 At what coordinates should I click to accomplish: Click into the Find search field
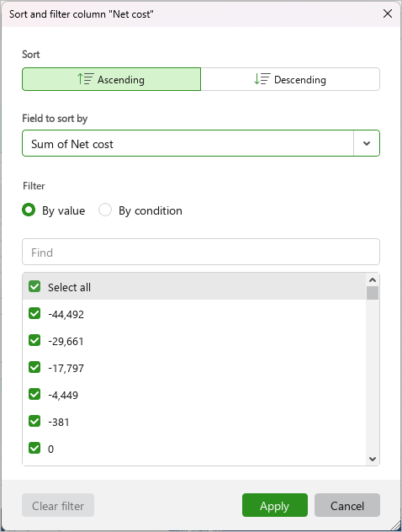click(x=201, y=252)
